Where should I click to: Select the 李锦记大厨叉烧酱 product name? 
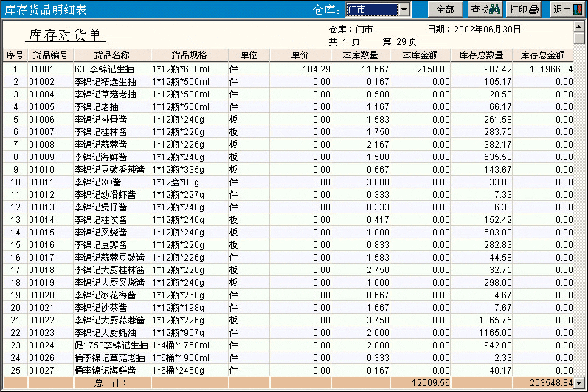tap(109, 283)
